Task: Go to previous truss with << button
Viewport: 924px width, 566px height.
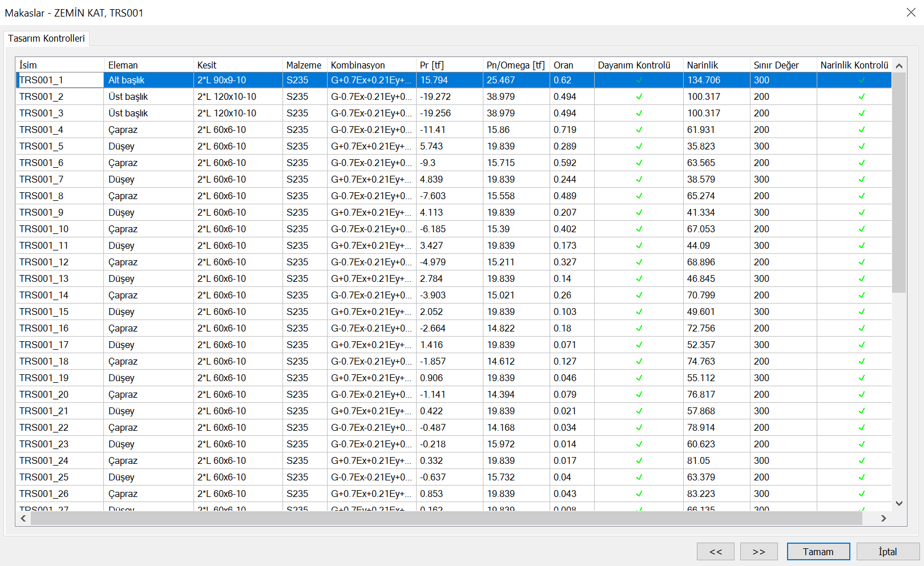Action: [715, 552]
